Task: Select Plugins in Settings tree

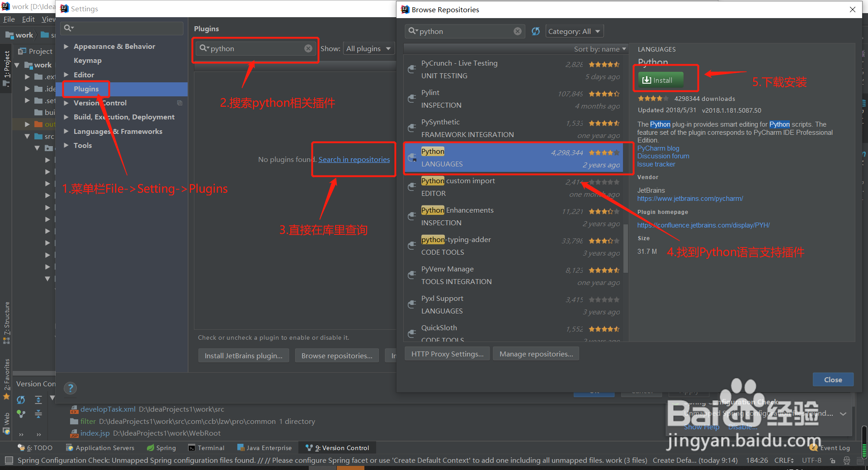Action: point(86,89)
